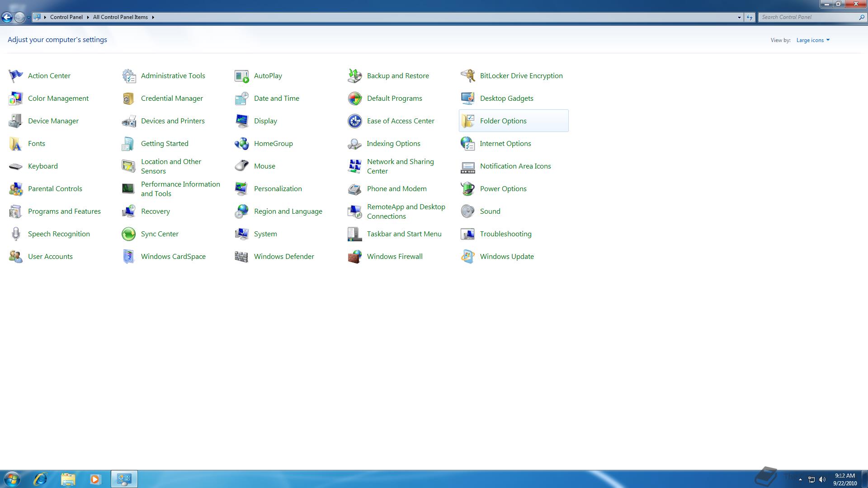The height and width of the screenshot is (488, 868).
Task: Open the User Accounts link
Action: (x=50, y=256)
